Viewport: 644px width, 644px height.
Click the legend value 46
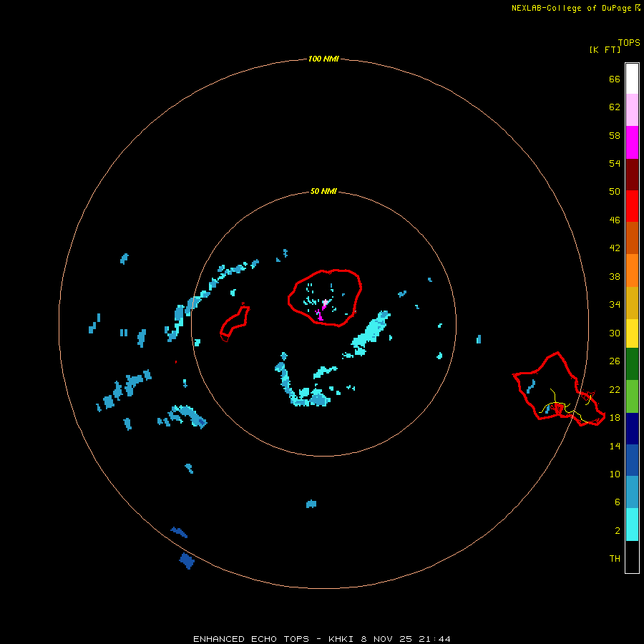pos(615,220)
